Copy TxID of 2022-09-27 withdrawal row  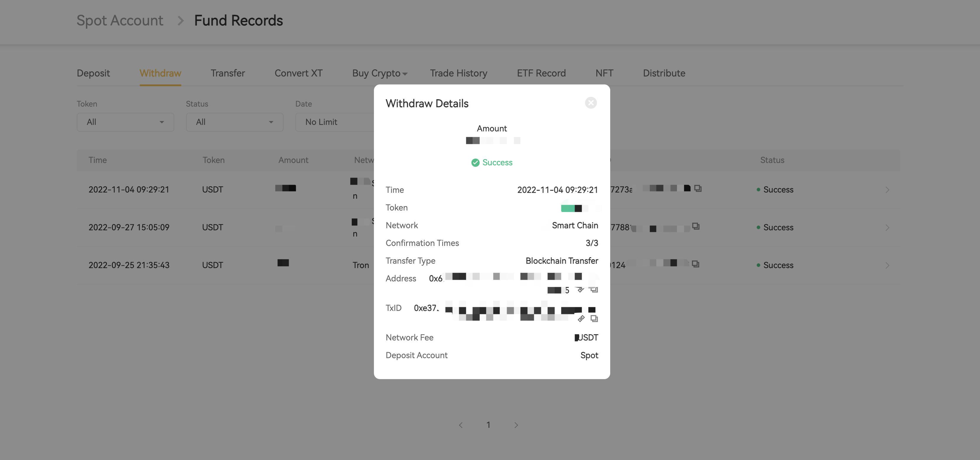[x=696, y=226]
